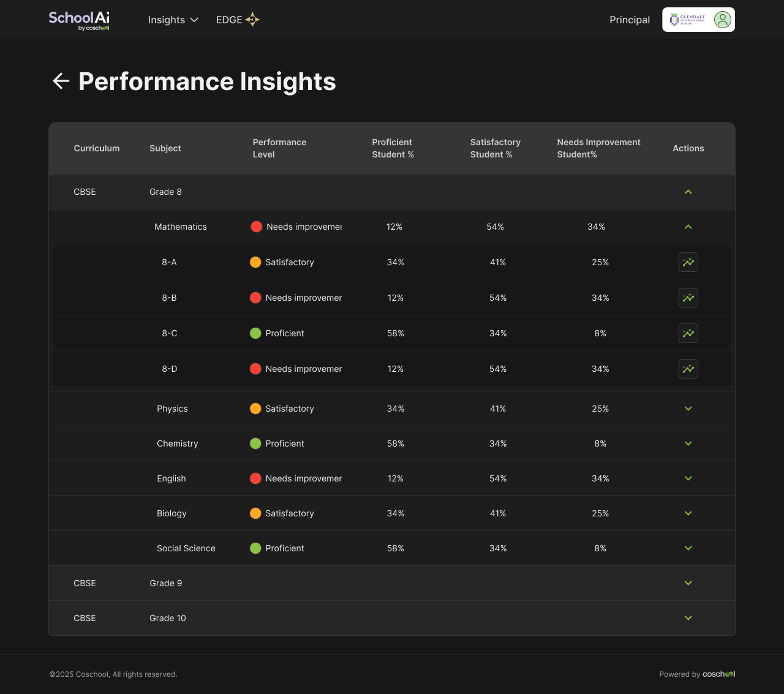784x694 pixels.
Task: Open analytics icon for section 8-C
Action: (x=688, y=333)
